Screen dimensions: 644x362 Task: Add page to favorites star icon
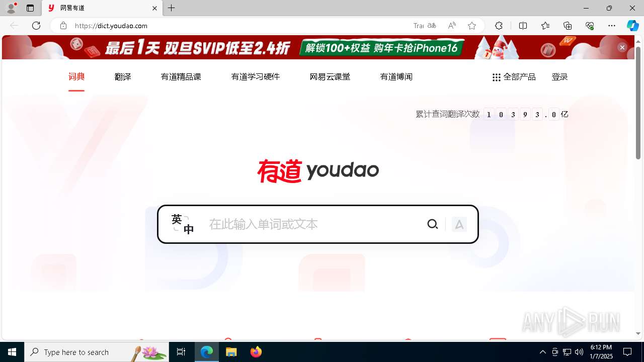click(472, 26)
